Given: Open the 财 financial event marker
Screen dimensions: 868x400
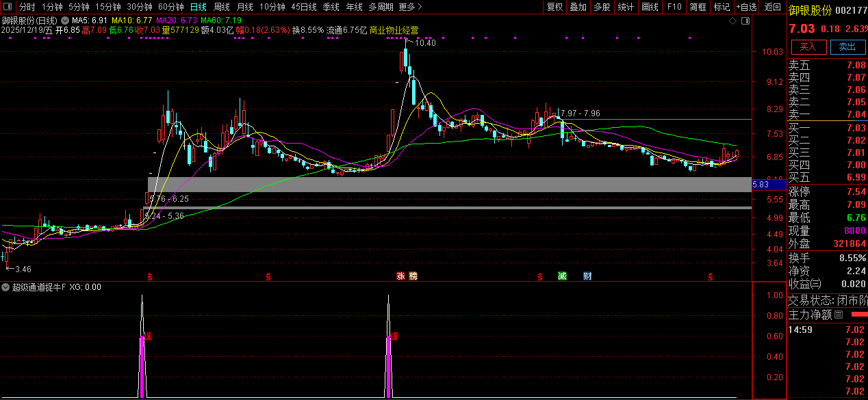Looking at the screenshot, I should 587,276.
